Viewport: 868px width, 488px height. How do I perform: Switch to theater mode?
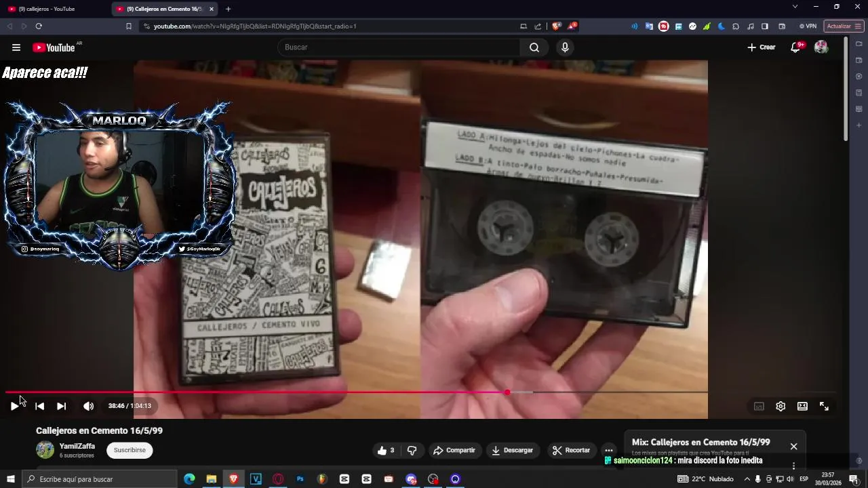click(x=802, y=406)
